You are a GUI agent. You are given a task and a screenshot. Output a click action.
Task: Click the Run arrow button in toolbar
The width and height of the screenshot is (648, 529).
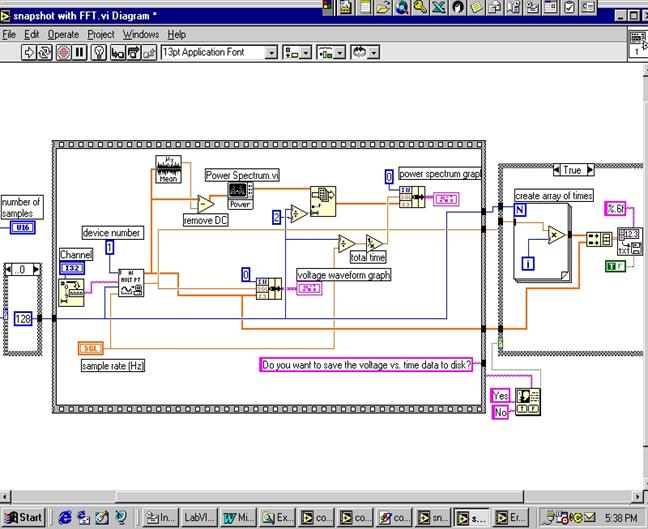pyautogui.click(x=30, y=52)
